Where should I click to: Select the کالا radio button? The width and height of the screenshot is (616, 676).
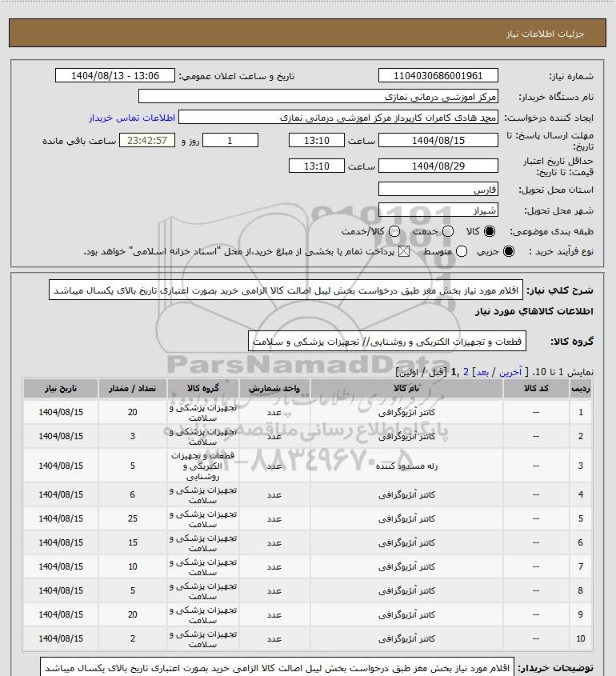coord(490,231)
